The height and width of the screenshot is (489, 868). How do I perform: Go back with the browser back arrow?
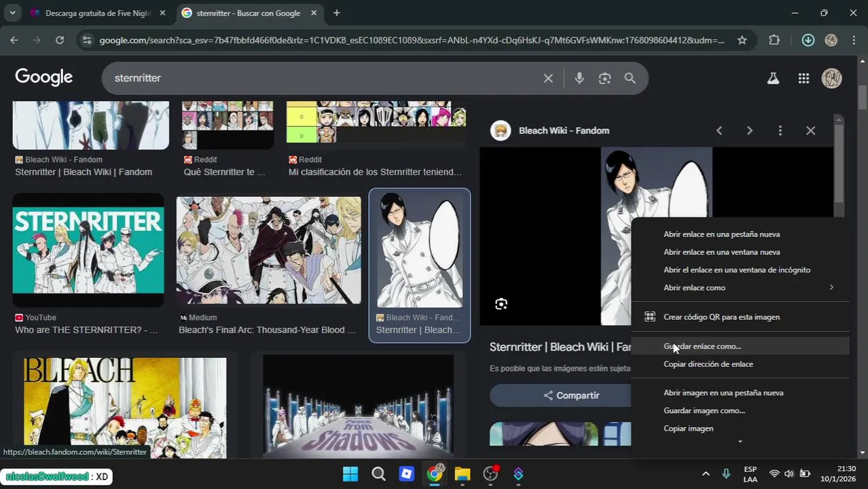tap(14, 40)
